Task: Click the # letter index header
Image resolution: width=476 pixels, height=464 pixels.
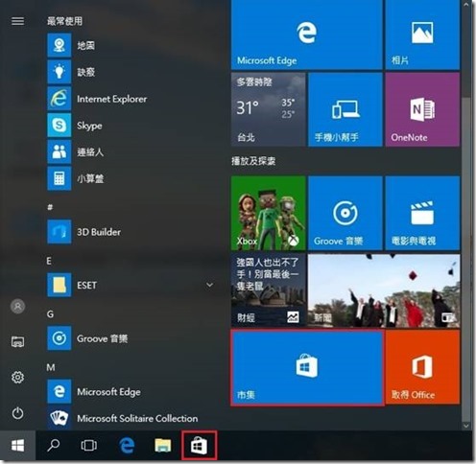Action: click(50, 207)
